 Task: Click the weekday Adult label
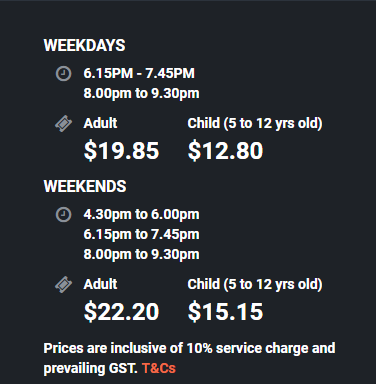[100, 123]
